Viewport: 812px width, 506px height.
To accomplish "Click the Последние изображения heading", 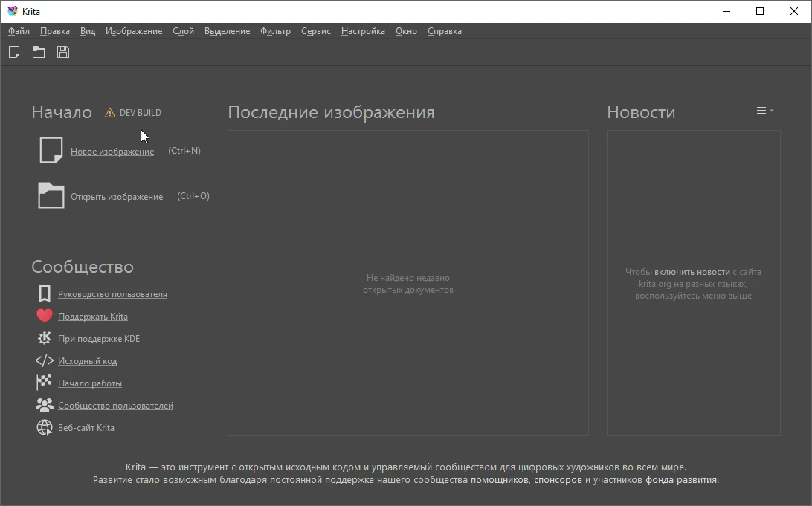I will coord(331,112).
